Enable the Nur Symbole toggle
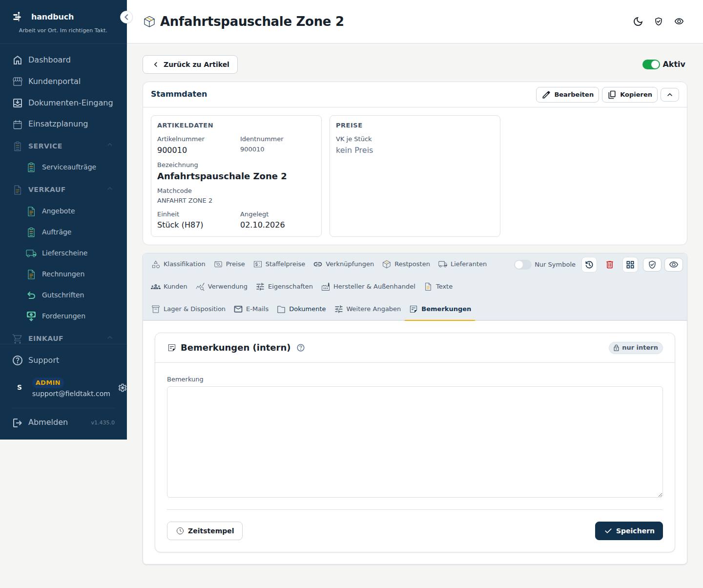703x588 pixels. [x=522, y=265]
